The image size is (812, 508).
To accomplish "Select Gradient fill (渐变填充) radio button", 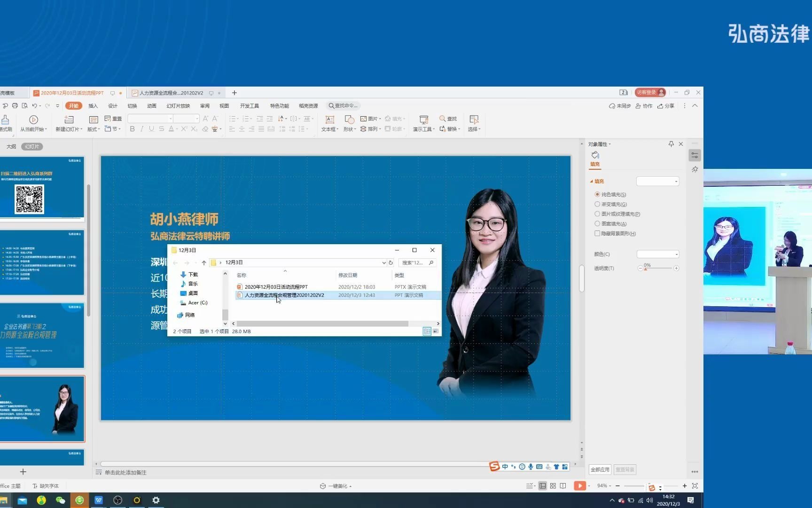I will click(x=597, y=204).
